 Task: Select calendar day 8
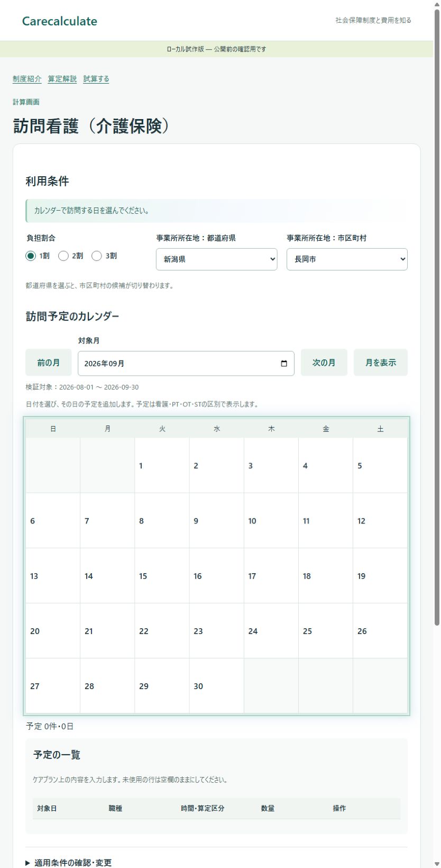pos(162,520)
